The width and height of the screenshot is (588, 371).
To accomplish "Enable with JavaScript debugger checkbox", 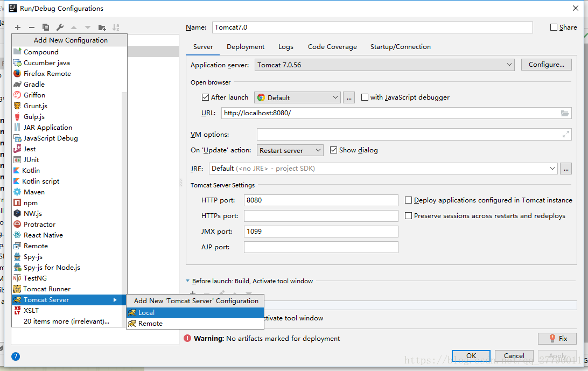I will pos(365,97).
